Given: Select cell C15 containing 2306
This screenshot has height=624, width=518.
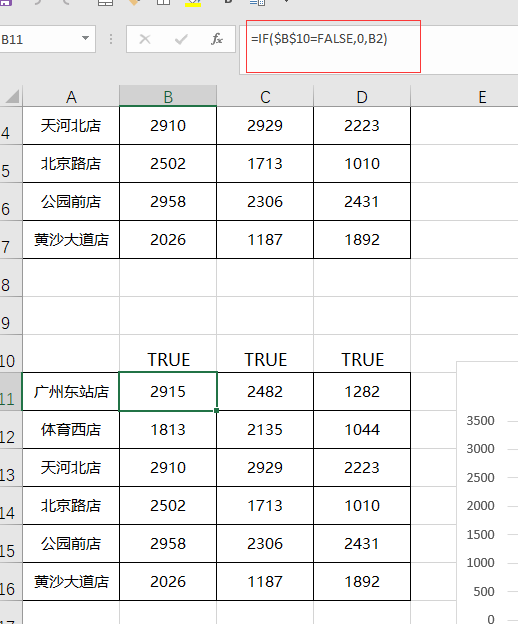Looking at the screenshot, I should click(265, 544).
